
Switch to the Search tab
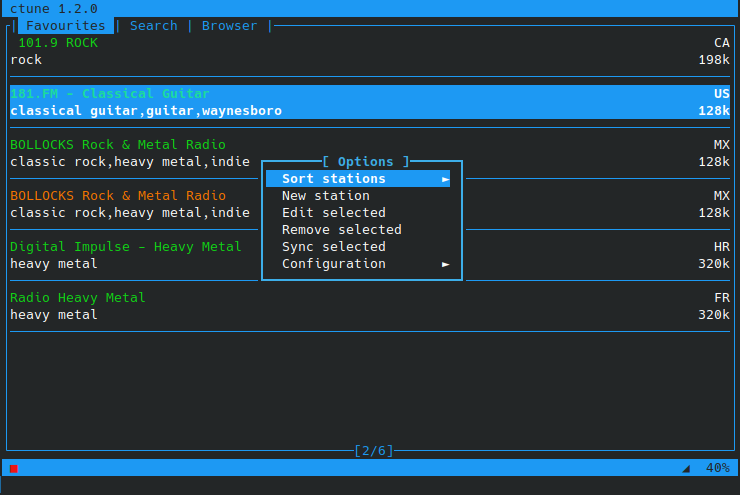tap(154, 25)
